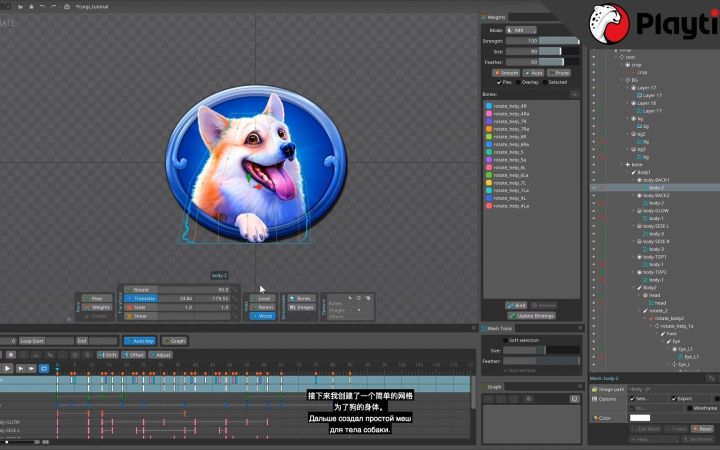This screenshot has height=450, width=720.
Task: Jump to the last frame
Action: [31, 368]
